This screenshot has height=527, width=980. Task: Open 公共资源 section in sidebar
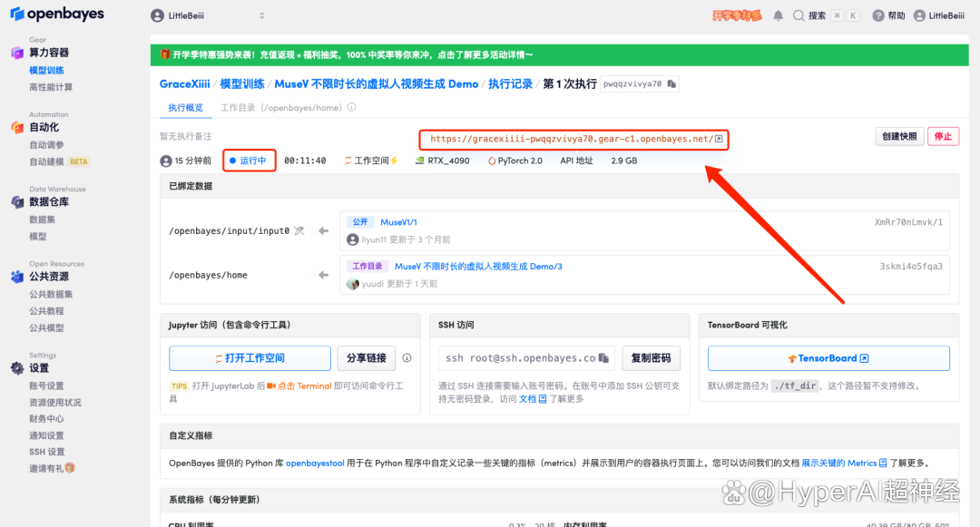[x=49, y=277]
